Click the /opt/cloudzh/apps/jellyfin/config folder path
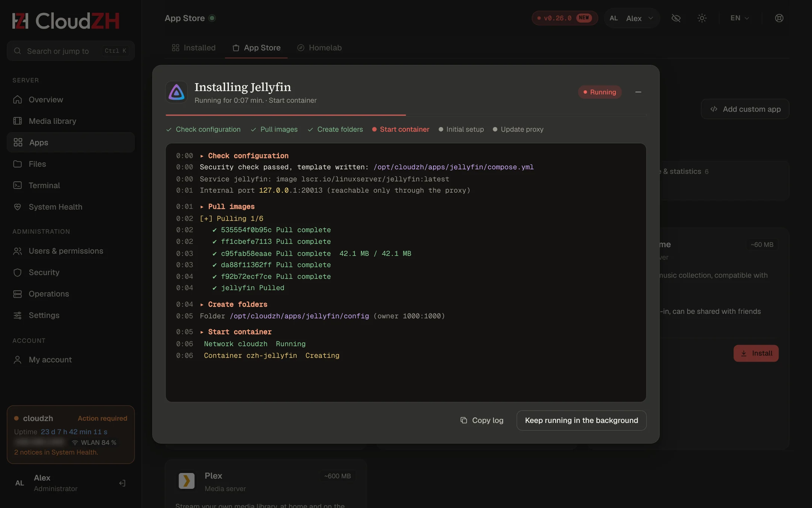 pos(299,316)
